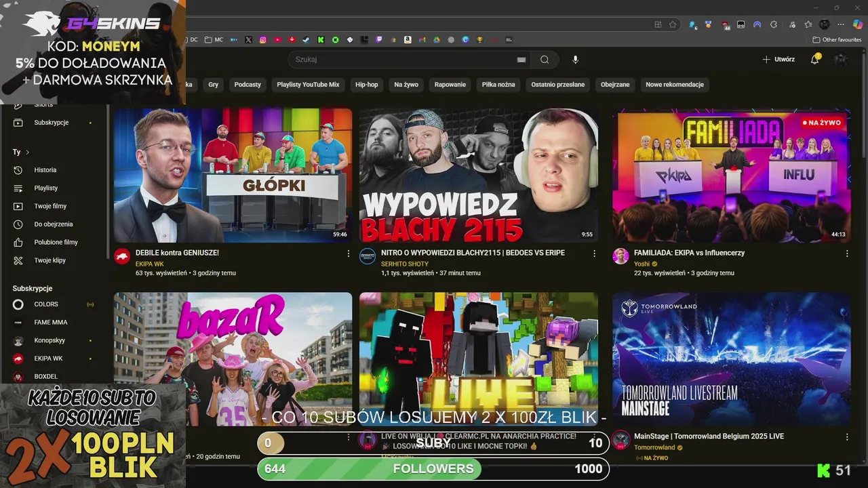Open the Amazon bookmark
This screenshot has height=488, width=868.
(408, 40)
